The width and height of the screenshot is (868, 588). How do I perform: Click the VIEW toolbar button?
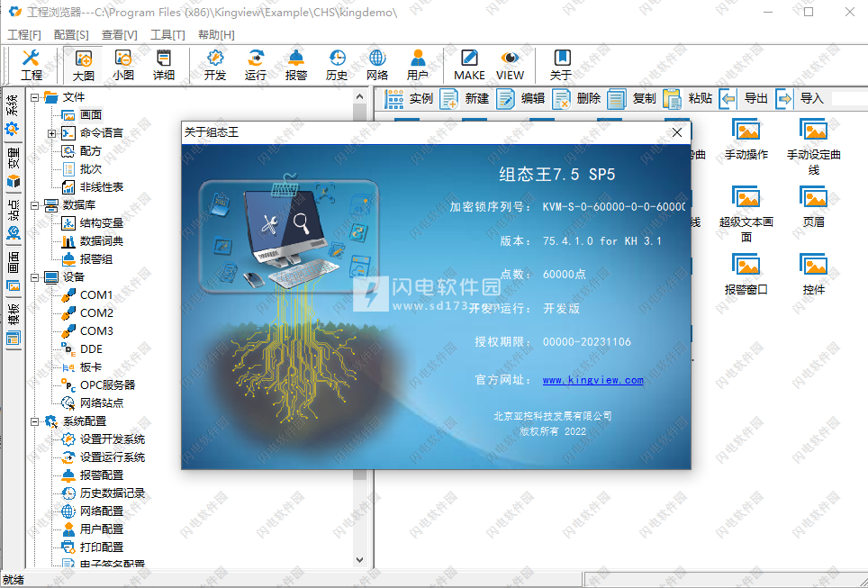[510, 66]
